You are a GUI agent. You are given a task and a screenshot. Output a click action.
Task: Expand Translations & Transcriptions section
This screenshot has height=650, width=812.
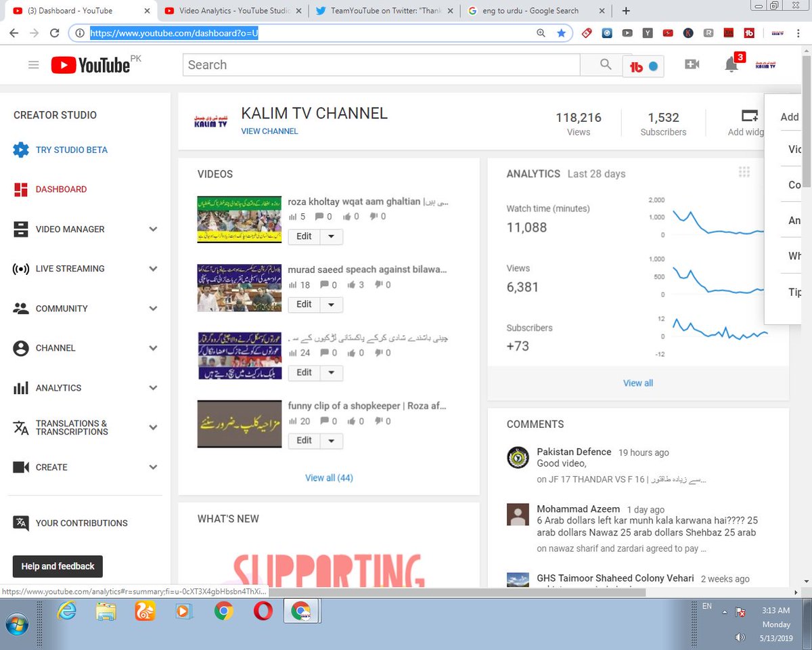(x=153, y=427)
